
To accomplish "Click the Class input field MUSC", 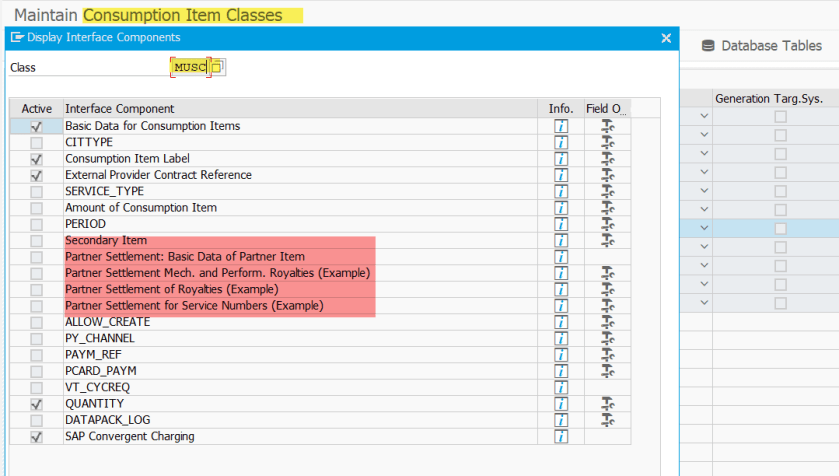I will pyautogui.click(x=190, y=67).
